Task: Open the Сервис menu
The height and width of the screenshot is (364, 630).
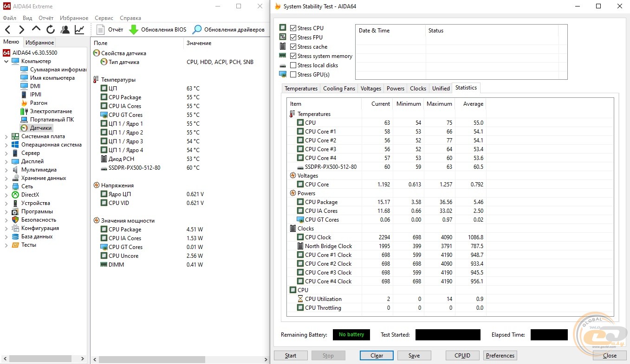Action: pos(104,18)
